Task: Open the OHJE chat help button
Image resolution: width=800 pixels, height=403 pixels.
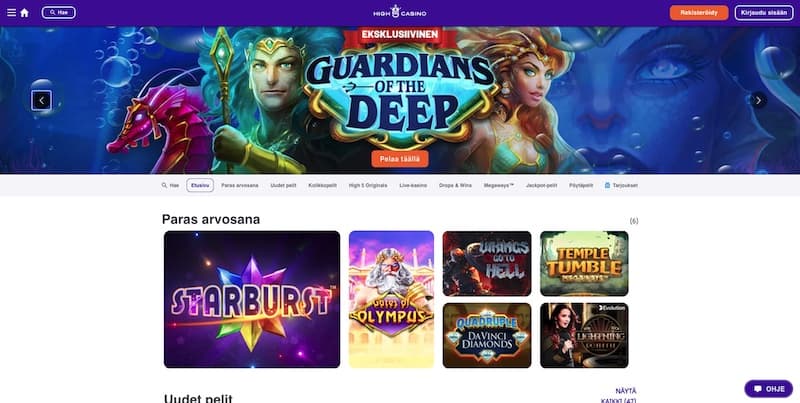Action: click(x=769, y=389)
